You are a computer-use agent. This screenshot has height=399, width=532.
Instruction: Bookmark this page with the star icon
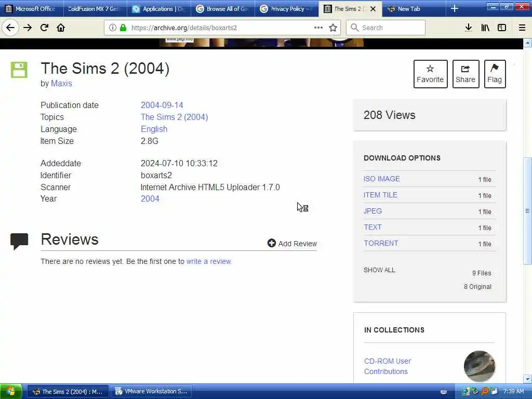pos(333,28)
